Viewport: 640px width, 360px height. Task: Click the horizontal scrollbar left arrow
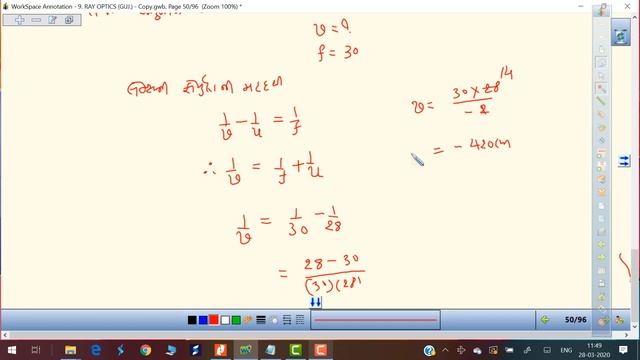5,335
